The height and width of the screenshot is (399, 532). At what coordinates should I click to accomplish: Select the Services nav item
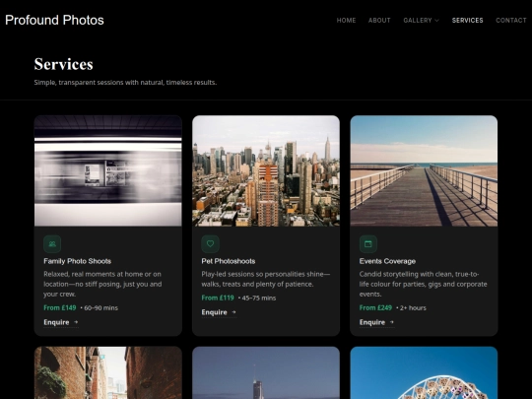(x=467, y=21)
